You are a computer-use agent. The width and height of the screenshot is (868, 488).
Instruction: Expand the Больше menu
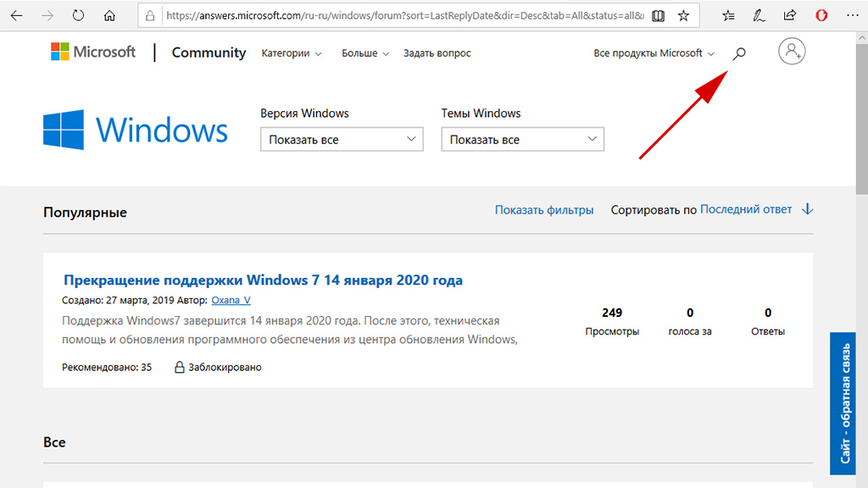pyautogui.click(x=364, y=53)
